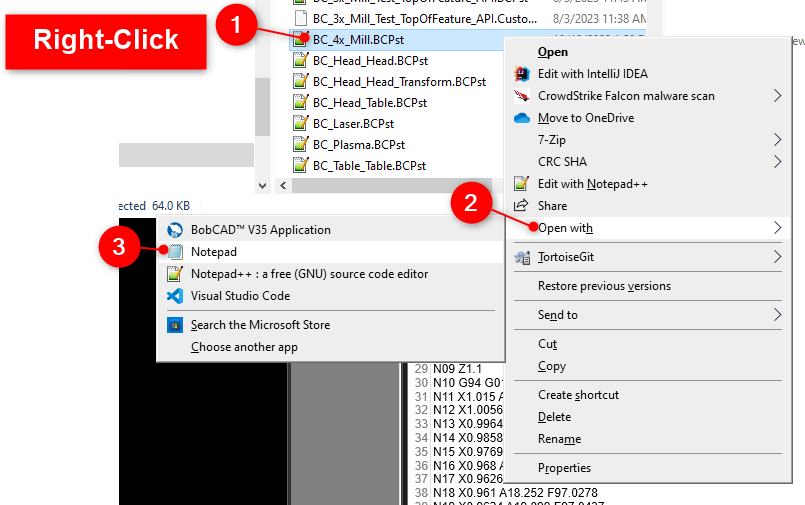Expand the CrowdStrike Falcon malware scan submenu arrow
This screenshot has height=505, width=805.
tap(777, 96)
